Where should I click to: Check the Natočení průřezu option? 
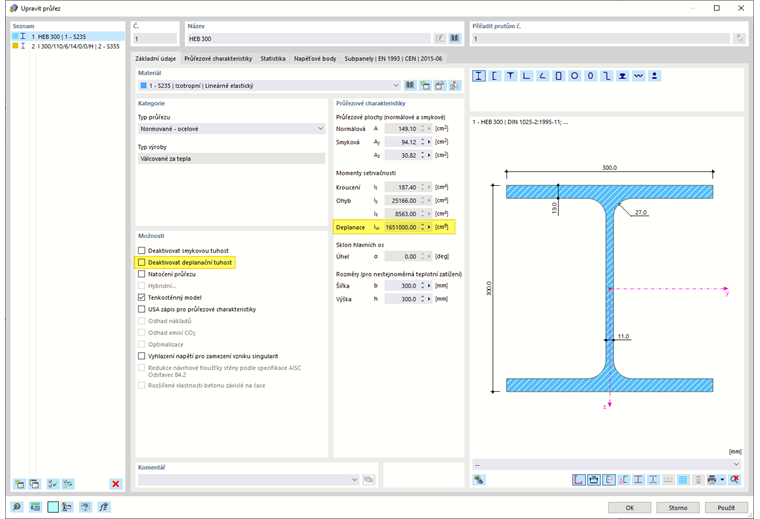(142, 274)
